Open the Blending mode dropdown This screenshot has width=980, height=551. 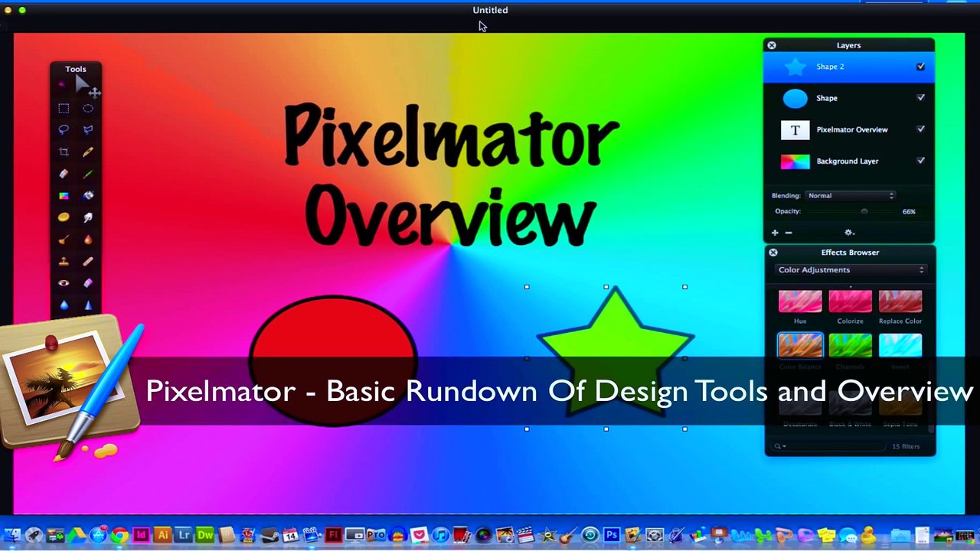coord(850,196)
